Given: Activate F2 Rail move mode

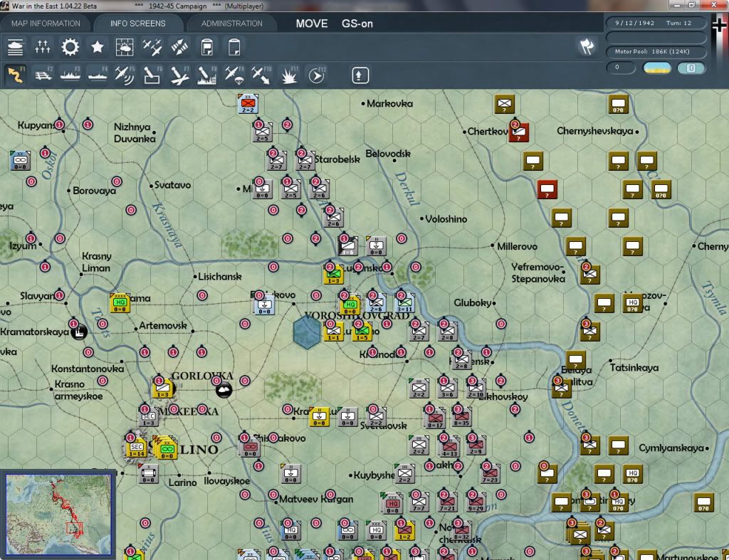Looking at the screenshot, I should [43, 75].
